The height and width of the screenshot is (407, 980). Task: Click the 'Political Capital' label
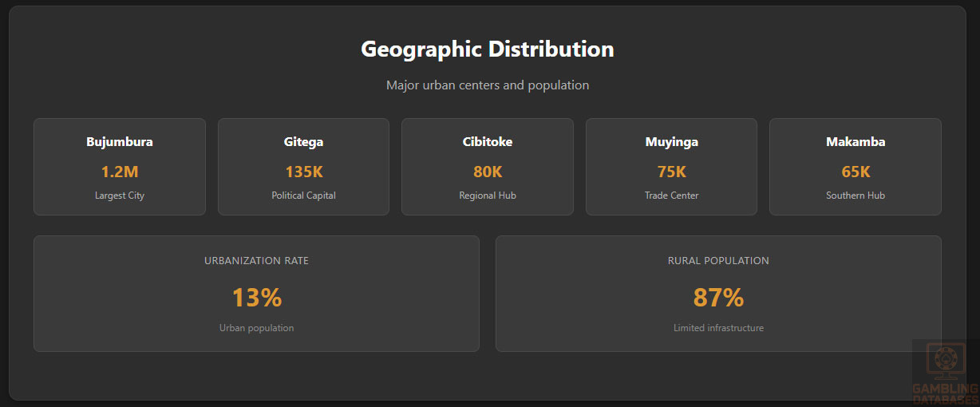click(x=303, y=196)
